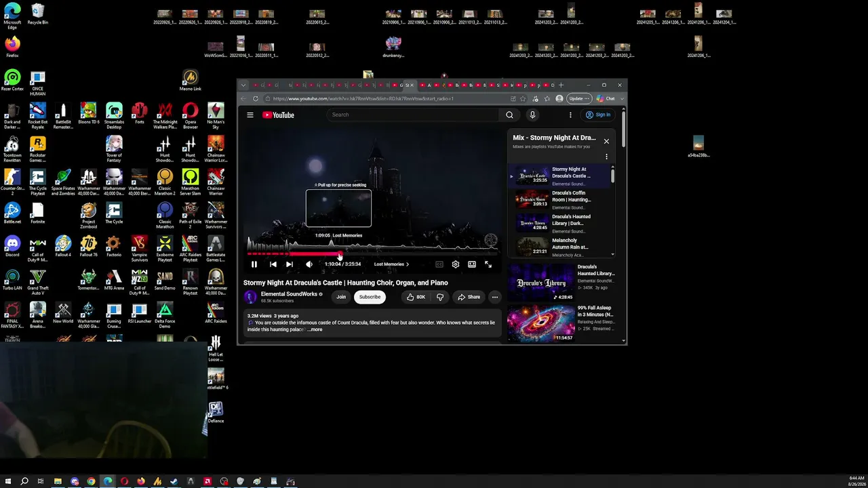Open the Fallout 76 desktop shortcut
The height and width of the screenshot is (488, 868).
click(x=88, y=247)
